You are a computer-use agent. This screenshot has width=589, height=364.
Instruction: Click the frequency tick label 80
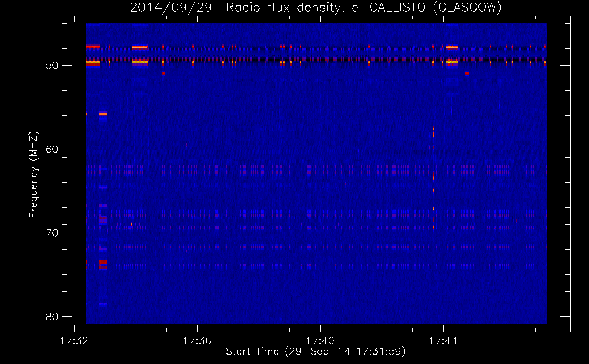pos(52,317)
